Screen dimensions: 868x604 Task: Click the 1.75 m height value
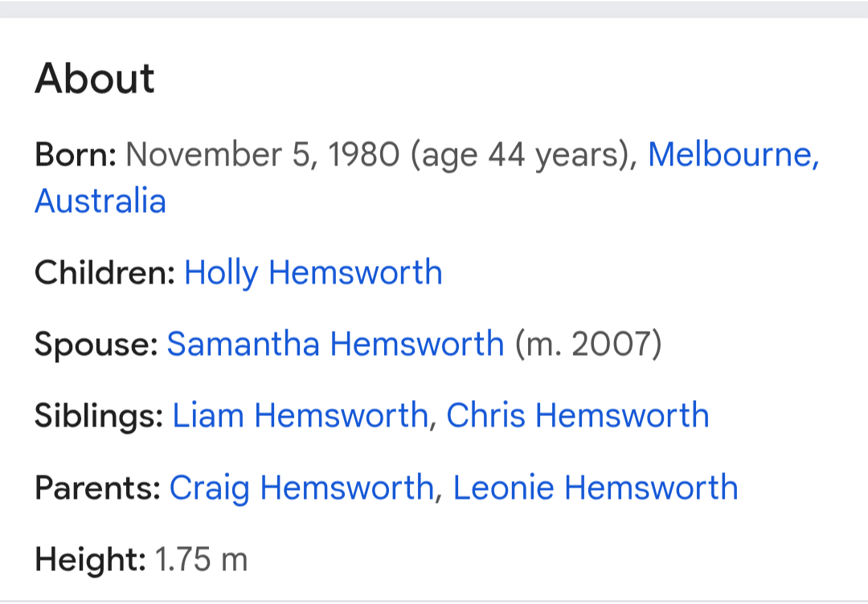click(201, 560)
